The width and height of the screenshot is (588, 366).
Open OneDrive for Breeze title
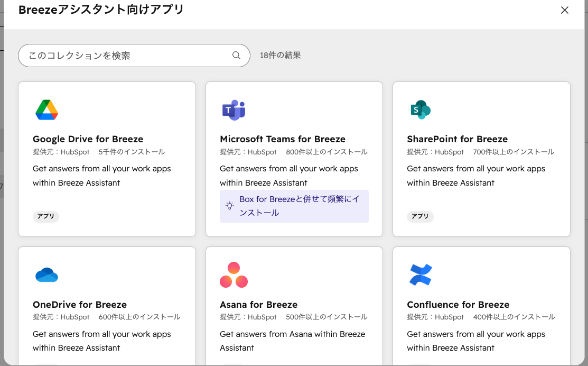[x=79, y=305]
